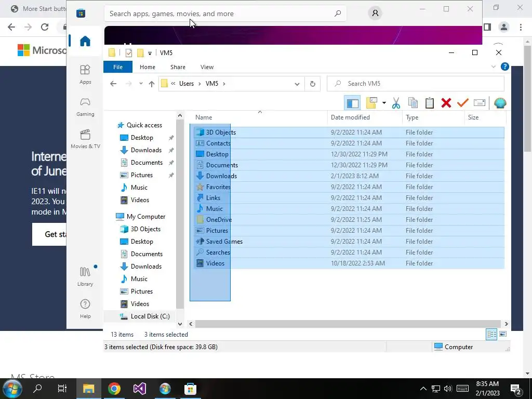Show hidden tray icons chevron
Screen dimensions: 532x399
coord(423,389)
